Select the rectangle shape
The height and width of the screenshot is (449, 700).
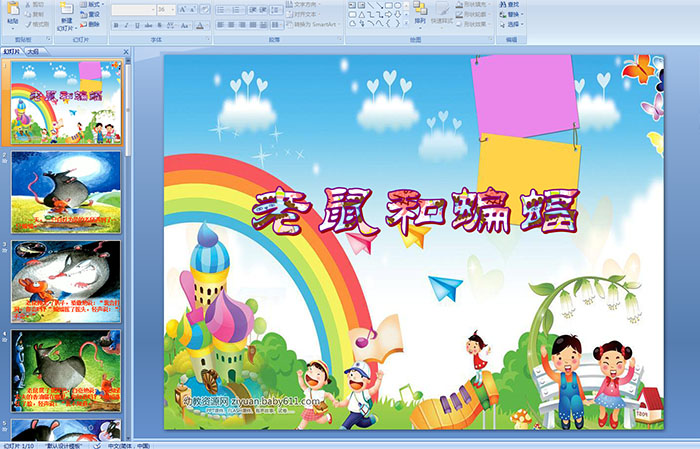(389, 5)
